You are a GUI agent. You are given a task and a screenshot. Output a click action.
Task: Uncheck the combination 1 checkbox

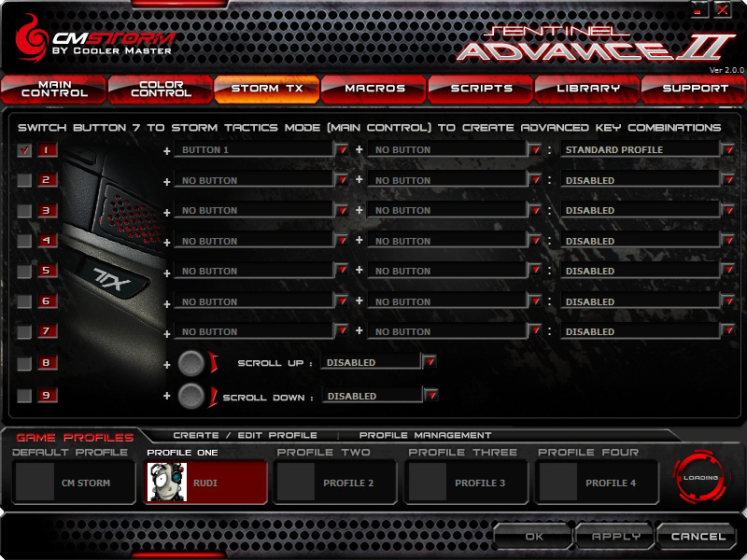(24, 150)
